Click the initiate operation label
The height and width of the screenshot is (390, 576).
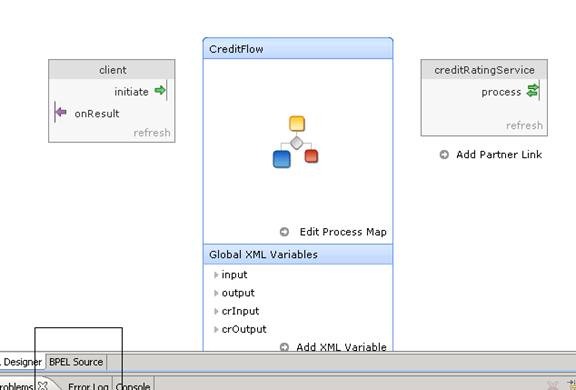pos(131,91)
